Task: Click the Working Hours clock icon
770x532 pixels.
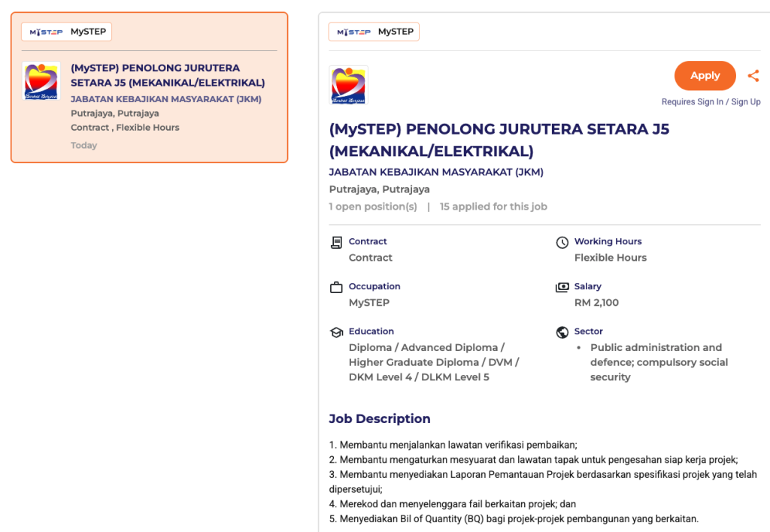Action: pos(562,242)
